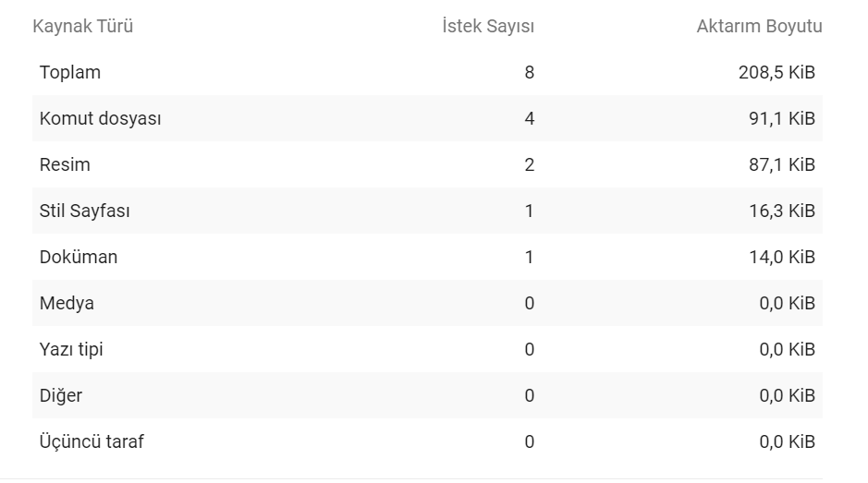Click the Kaynak Türü column header
This screenshot has width=868, height=483.
82,26
